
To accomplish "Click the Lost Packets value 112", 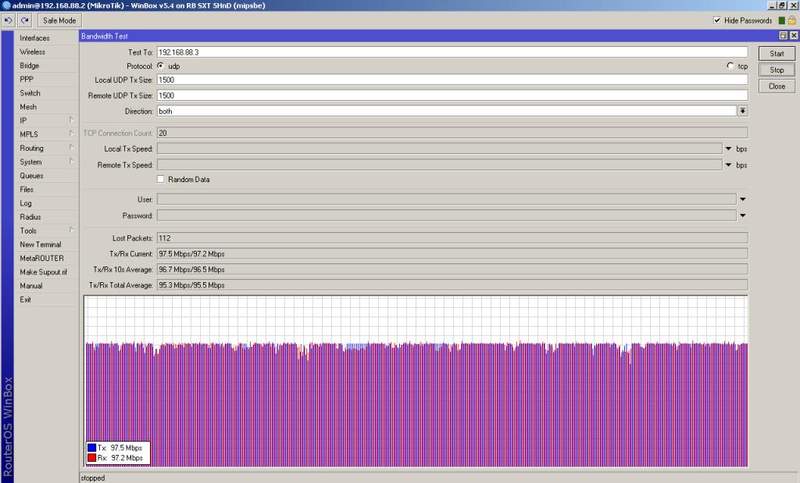I will point(164,238).
